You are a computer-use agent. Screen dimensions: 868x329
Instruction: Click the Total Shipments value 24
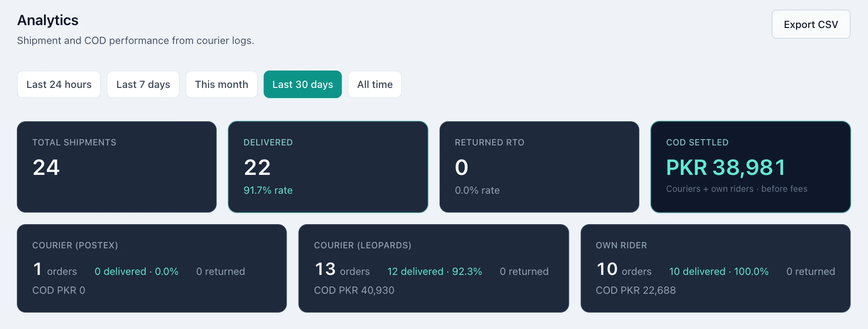click(x=46, y=168)
